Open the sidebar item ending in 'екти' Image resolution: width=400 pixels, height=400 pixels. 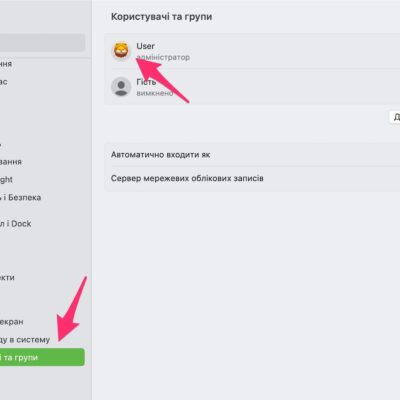(7, 278)
